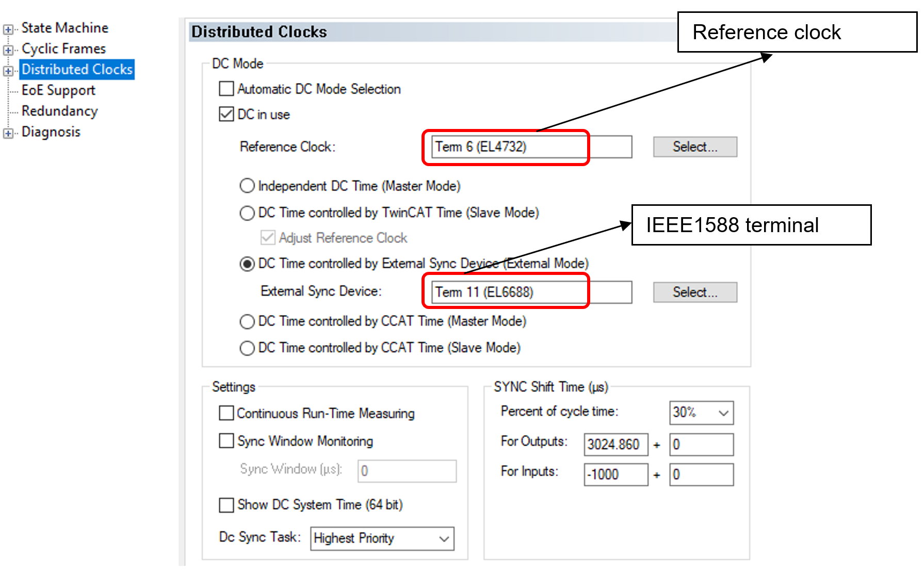
Task: Click Select button for Reference Clock
Action: (x=694, y=147)
